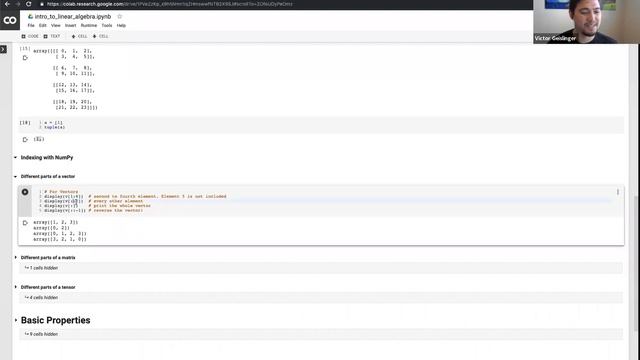Click output icon next to tuple result
The width and height of the screenshot is (640, 360).
[x=25, y=140]
